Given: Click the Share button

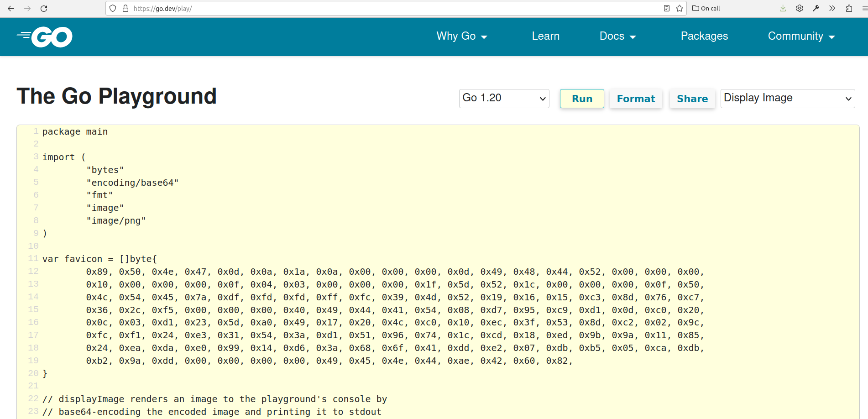Looking at the screenshot, I should 692,99.
